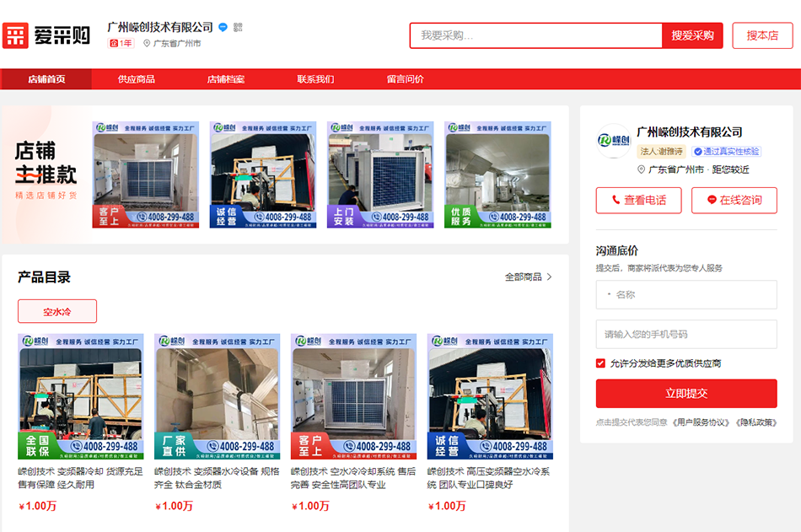This screenshot has width=801, height=532.
Task: Open 空水冷冷却系统 售后完善 product title
Action: click(x=353, y=478)
